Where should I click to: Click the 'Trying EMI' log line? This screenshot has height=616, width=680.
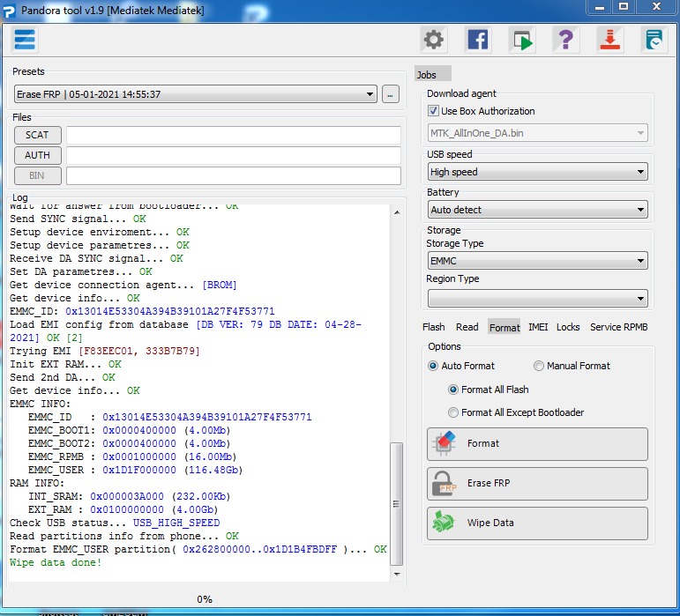tap(105, 351)
